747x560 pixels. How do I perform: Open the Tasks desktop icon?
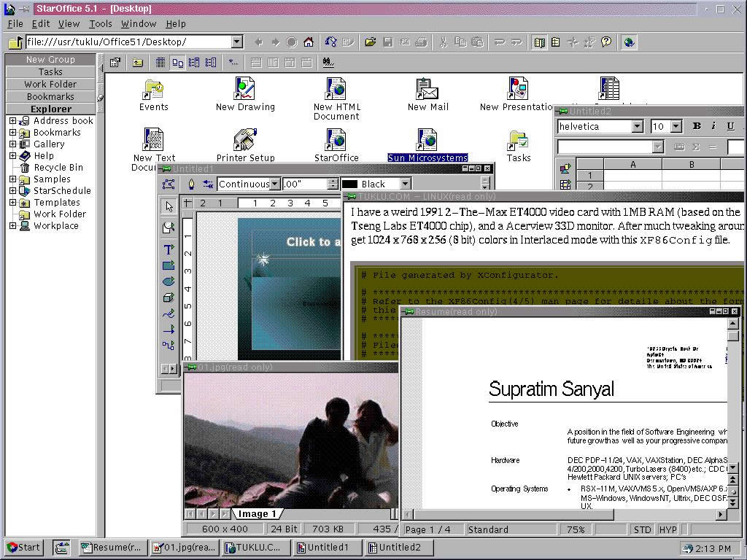(x=519, y=145)
